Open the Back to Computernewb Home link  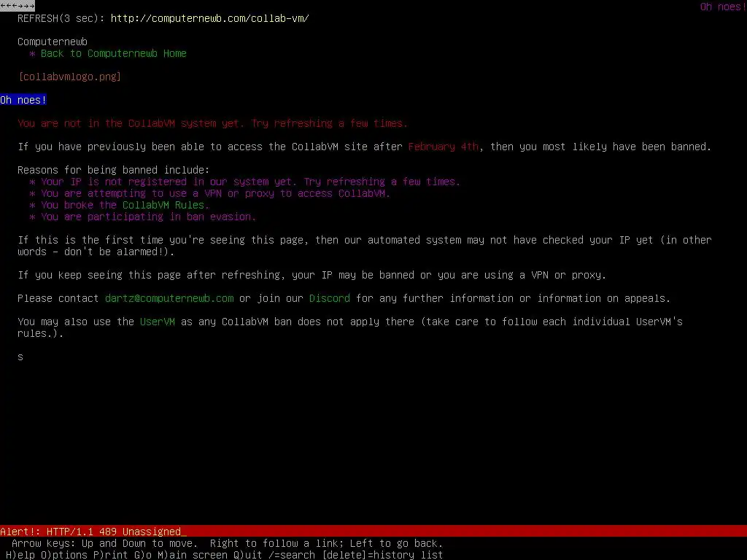click(x=113, y=53)
